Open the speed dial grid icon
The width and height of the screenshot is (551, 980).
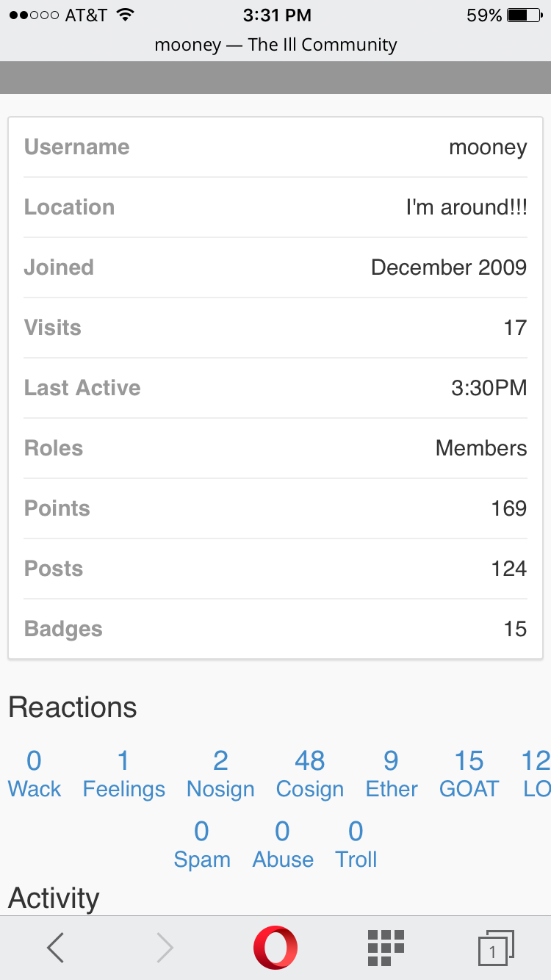[x=386, y=948]
